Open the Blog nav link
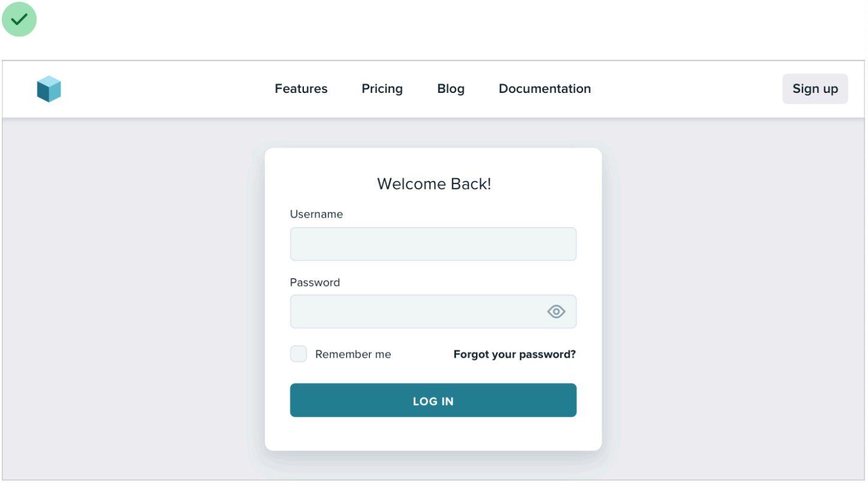Image resolution: width=868 pixels, height=483 pixels. (451, 89)
